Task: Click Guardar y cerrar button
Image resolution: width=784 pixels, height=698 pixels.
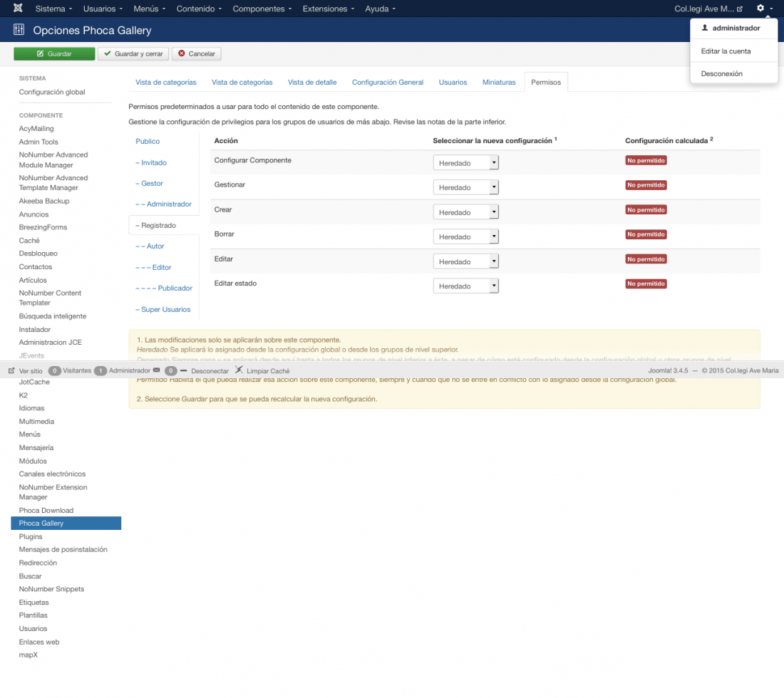Action: [x=133, y=54]
